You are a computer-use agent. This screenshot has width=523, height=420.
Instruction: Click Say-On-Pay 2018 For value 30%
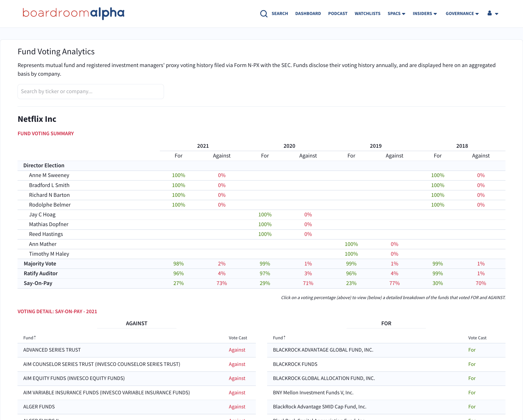coord(438,283)
